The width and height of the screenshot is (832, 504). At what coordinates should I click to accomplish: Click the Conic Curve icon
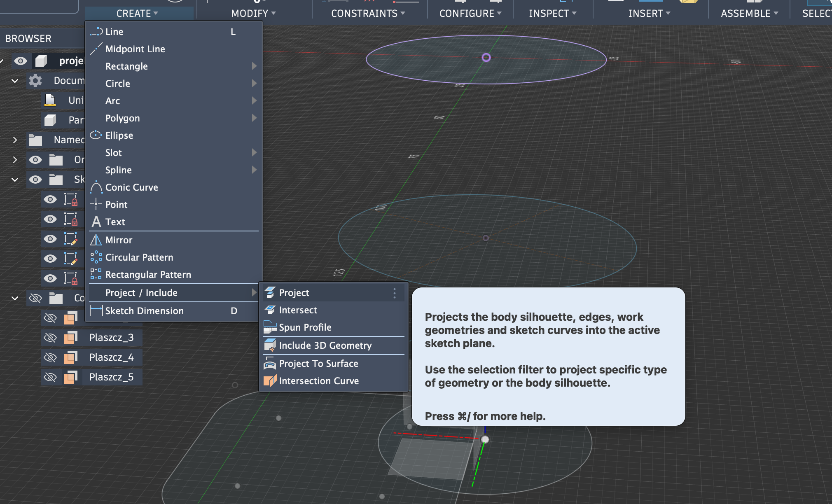(x=96, y=187)
